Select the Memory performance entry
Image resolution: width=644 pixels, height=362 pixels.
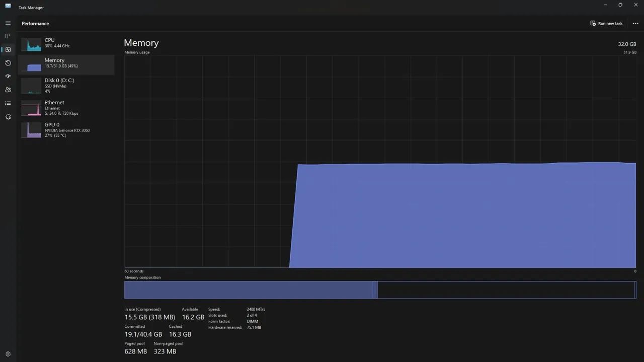pyautogui.click(x=66, y=64)
